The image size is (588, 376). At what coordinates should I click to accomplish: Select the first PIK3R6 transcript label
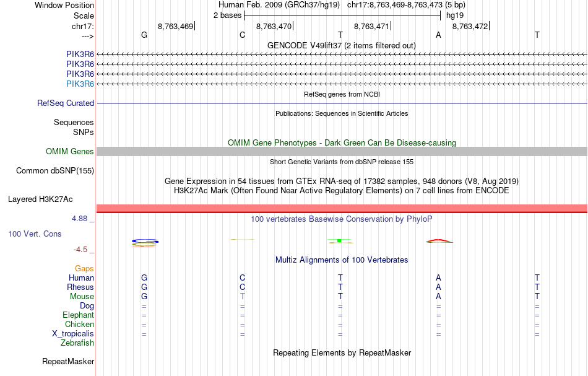click(x=80, y=55)
